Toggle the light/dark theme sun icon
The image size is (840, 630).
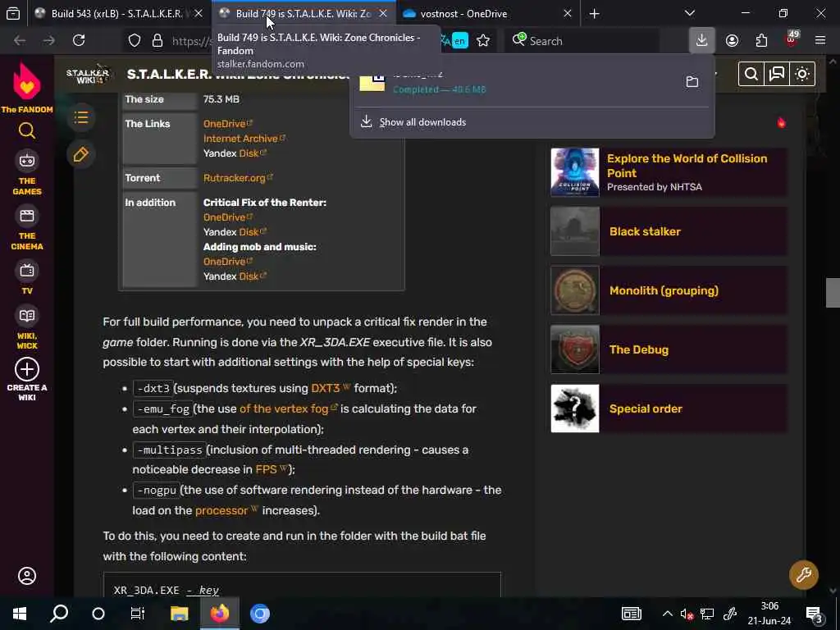tap(802, 74)
